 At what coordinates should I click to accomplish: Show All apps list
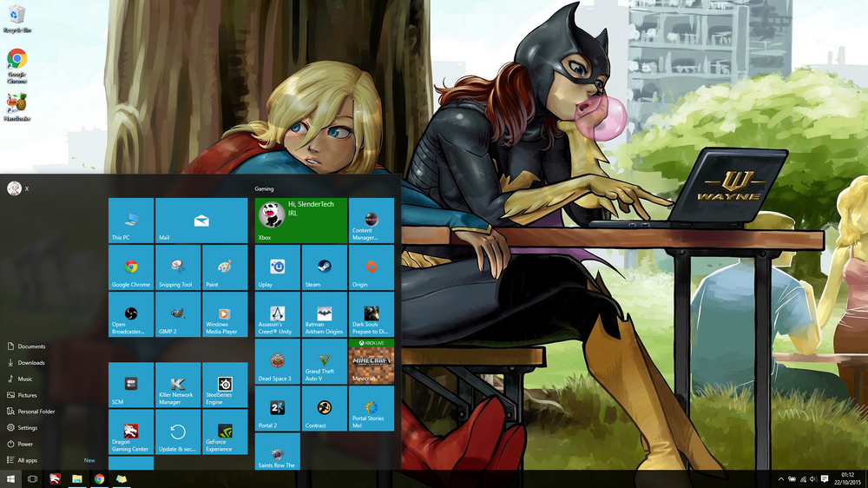coord(23,460)
